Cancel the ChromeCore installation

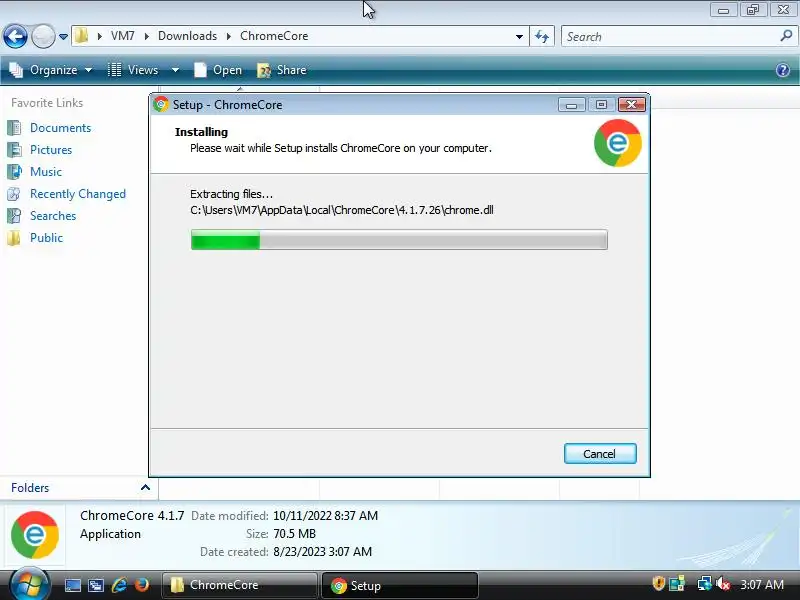point(600,454)
